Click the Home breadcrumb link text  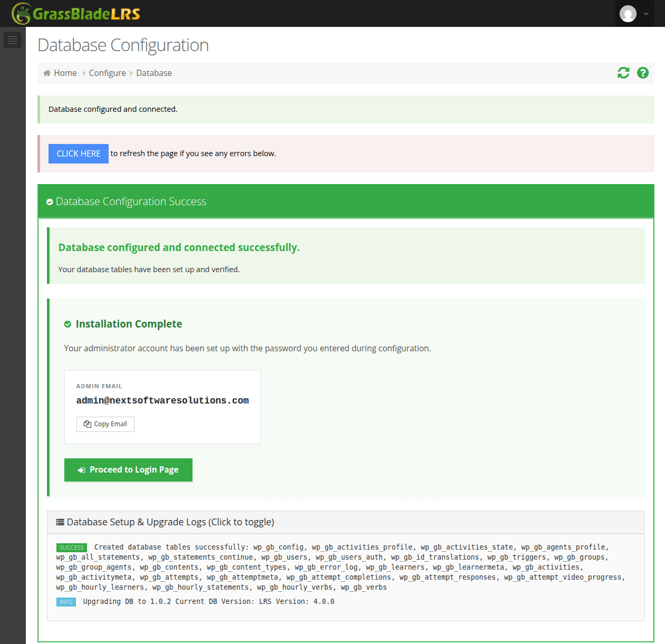pos(65,73)
